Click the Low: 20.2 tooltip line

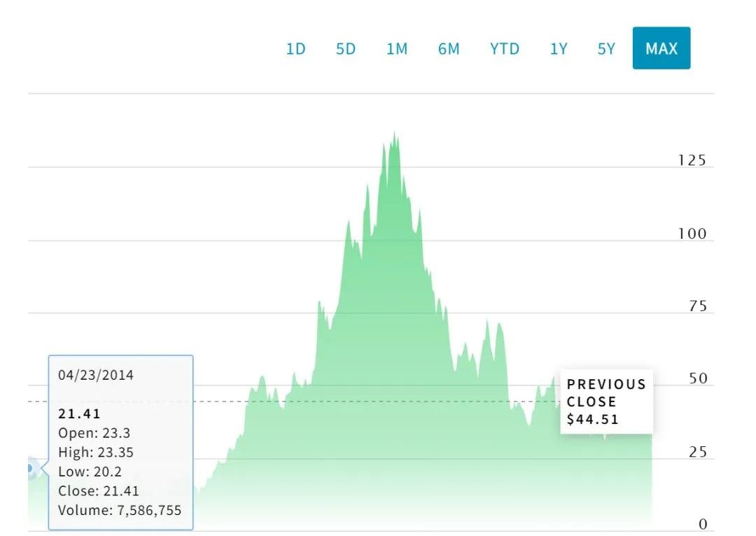click(90, 472)
